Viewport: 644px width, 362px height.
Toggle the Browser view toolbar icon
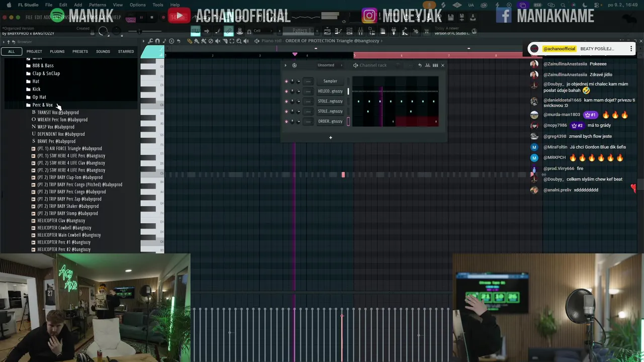(371, 31)
